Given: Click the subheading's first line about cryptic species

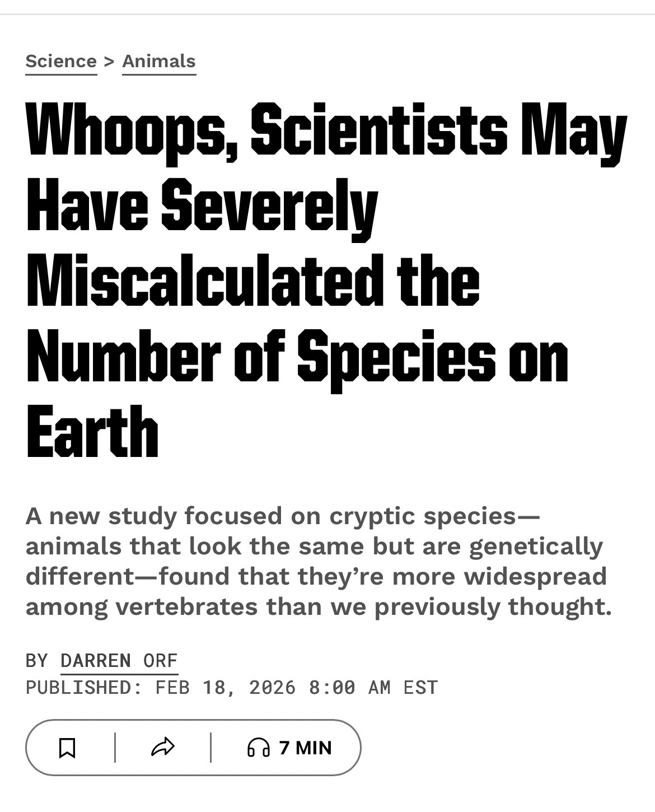Looking at the screenshot, I should click(283, 516).
